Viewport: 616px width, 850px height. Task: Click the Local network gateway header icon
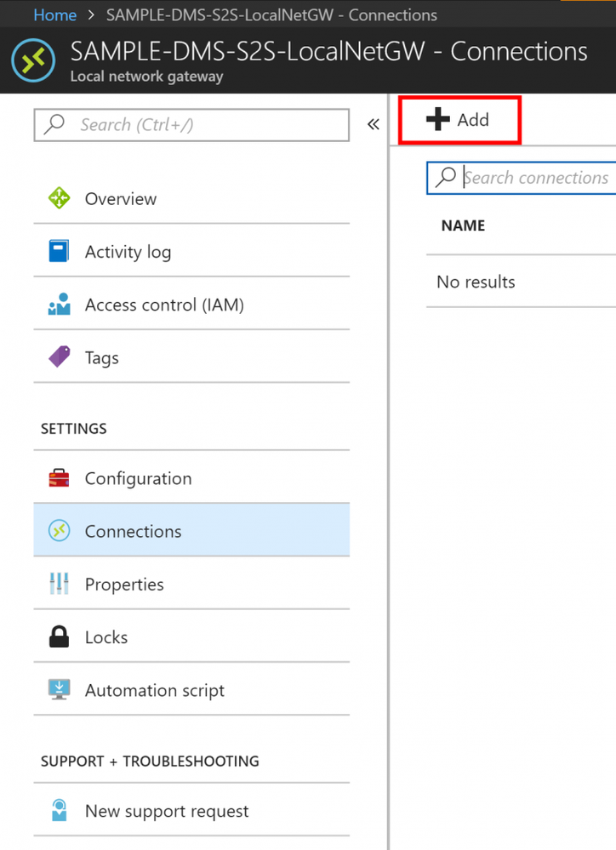pyautogui.click(x=33, y=60)
